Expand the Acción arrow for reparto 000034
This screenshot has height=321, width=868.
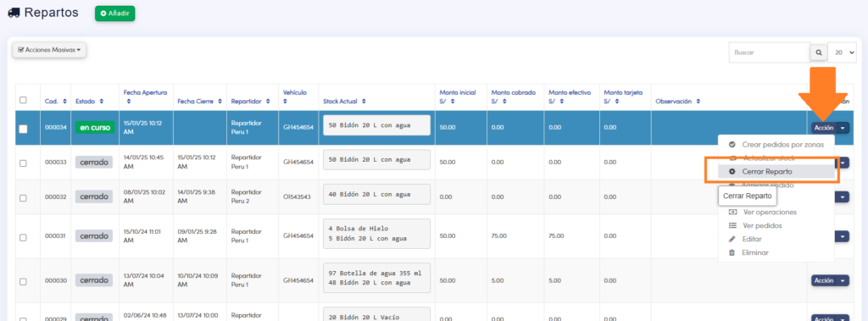click(843, 128)
